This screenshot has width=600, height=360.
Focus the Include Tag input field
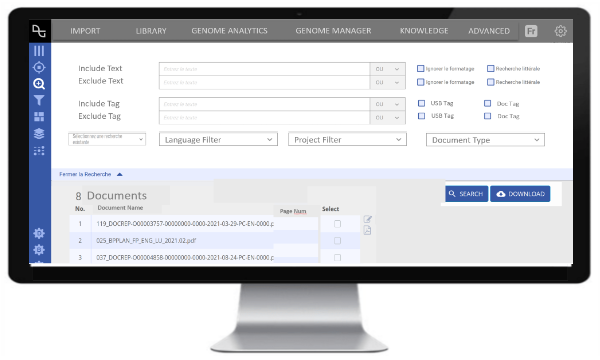[x=264, y=104]
